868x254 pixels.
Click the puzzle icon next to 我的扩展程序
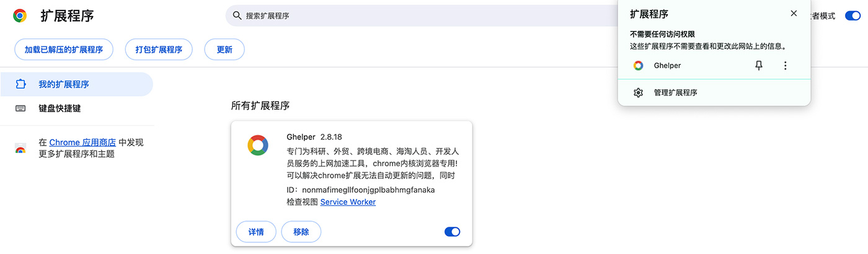pos(20,84)
